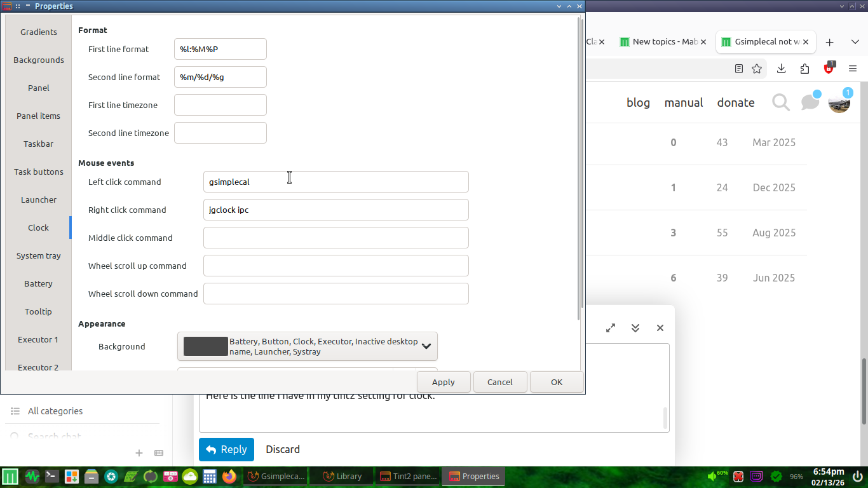
Task: Open the terminal launcher in the panel
Action: click(52, 476)
